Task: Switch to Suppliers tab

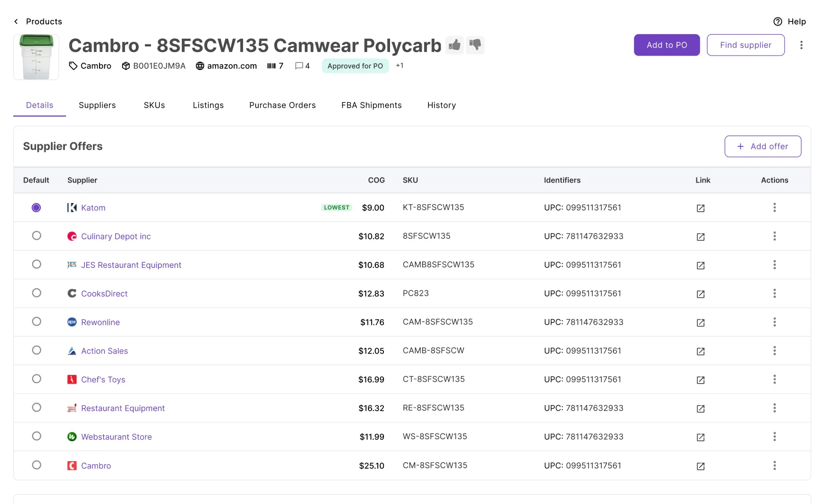Action: pos(97,105)
